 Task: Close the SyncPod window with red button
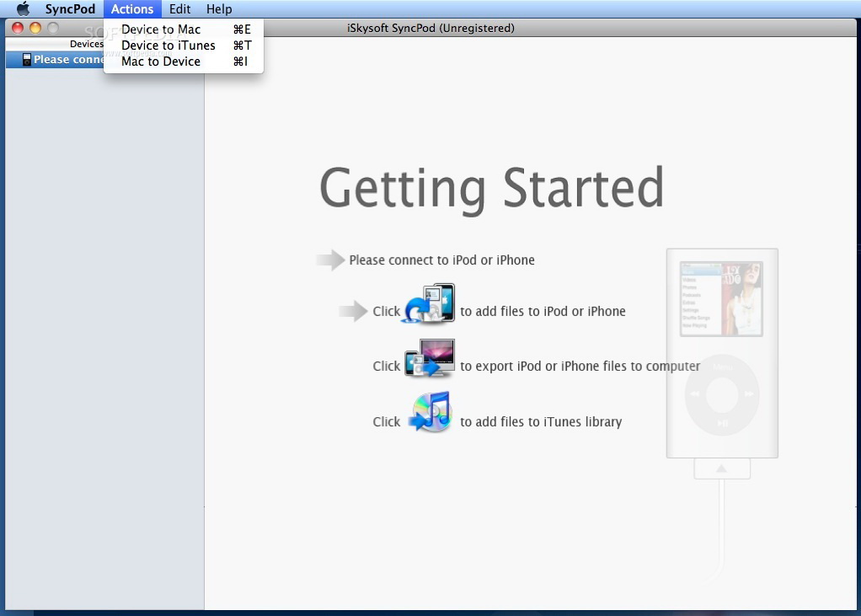point(18,28)
